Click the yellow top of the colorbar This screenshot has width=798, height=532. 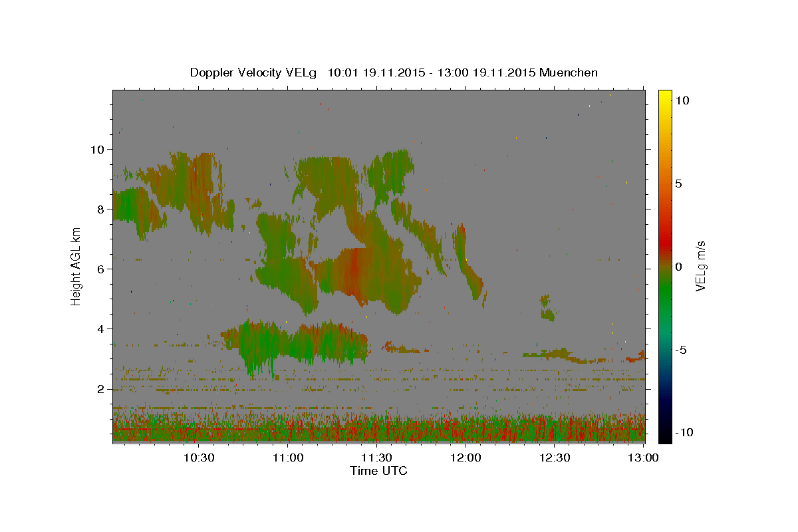664,94
